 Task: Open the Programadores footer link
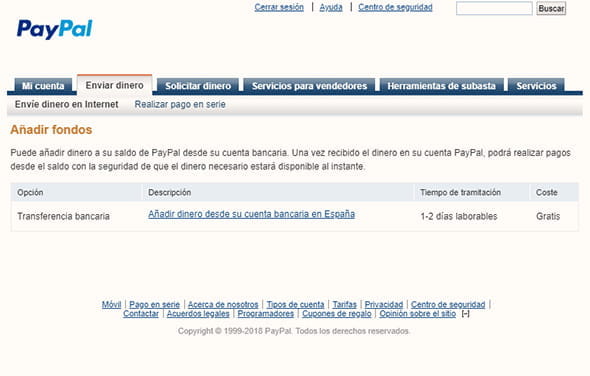click(266, 314)
